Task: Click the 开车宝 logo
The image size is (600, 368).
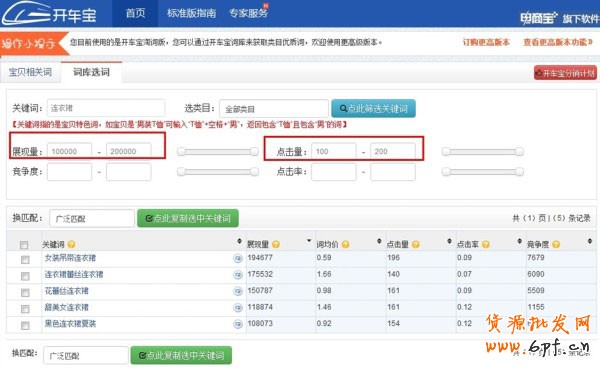Action: [x=49, y=13]
